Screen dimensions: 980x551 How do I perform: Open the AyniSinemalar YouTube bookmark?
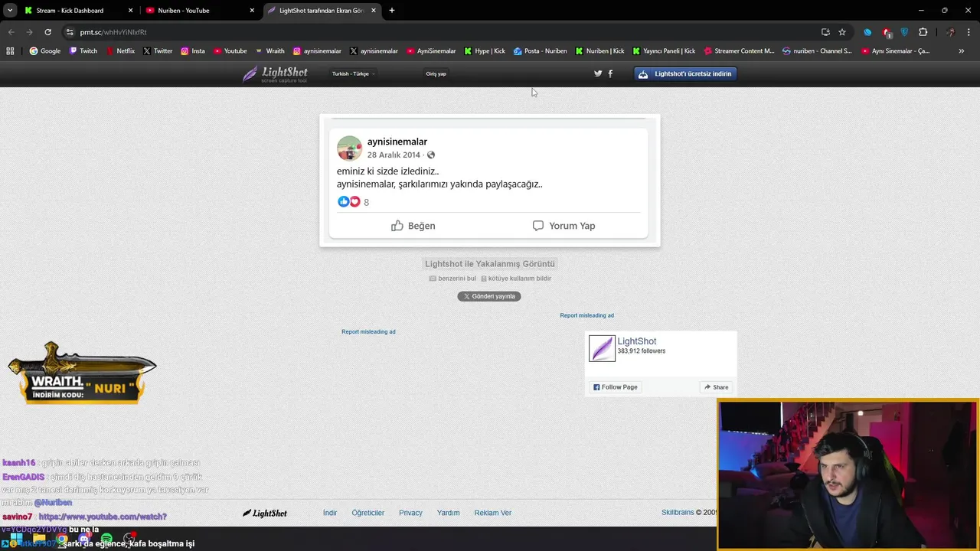tap(431, 51)
